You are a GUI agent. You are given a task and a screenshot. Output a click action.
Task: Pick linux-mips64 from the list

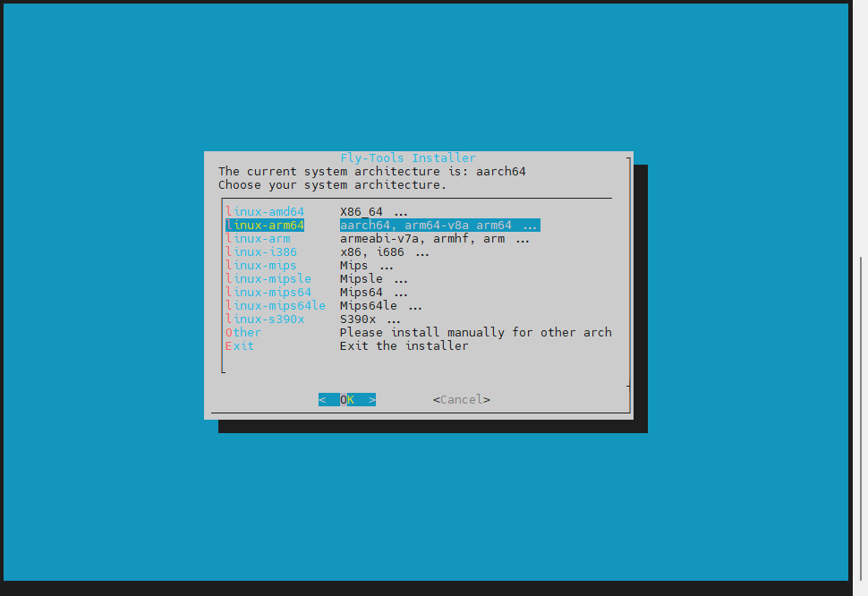coord(268,293)
